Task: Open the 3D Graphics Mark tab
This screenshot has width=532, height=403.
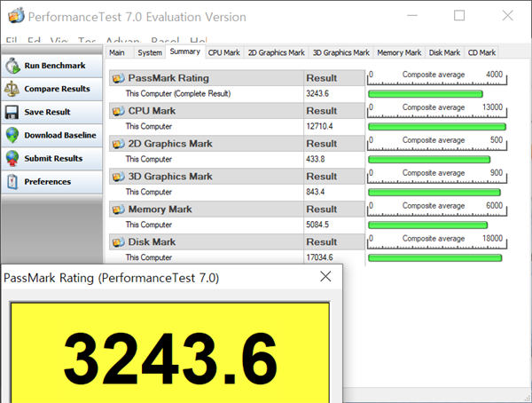Action: (x=341, y=52)
